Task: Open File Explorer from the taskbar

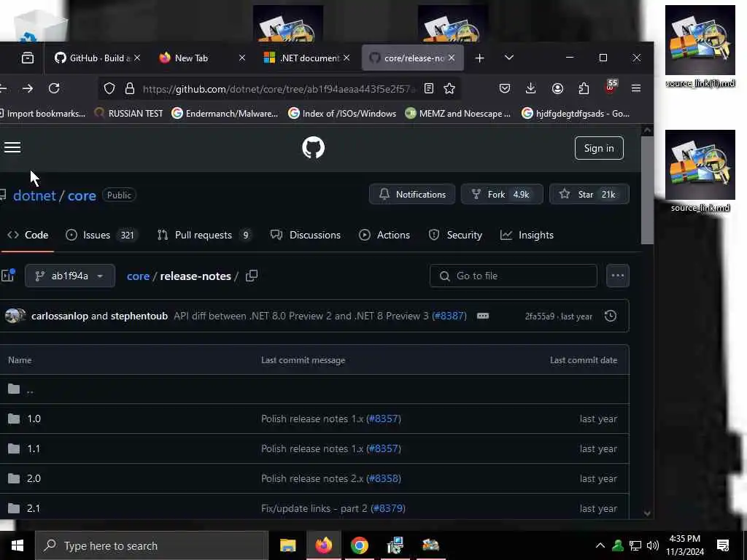Action: (287, 545)
